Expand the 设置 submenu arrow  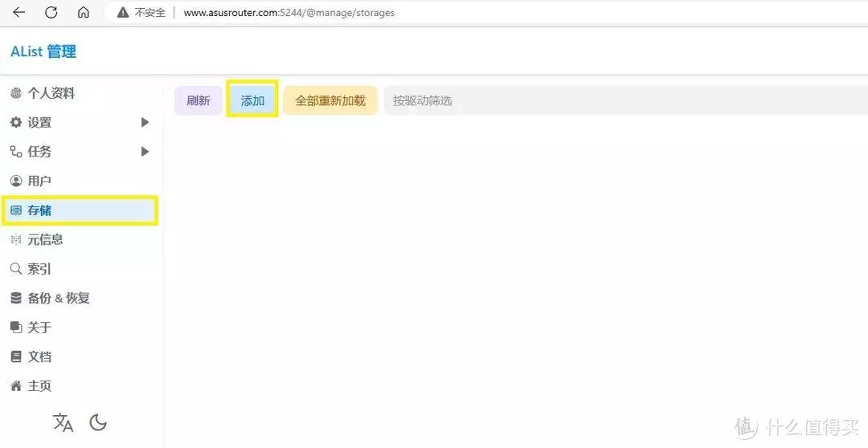pyautogui.click(x=145, y=122)
